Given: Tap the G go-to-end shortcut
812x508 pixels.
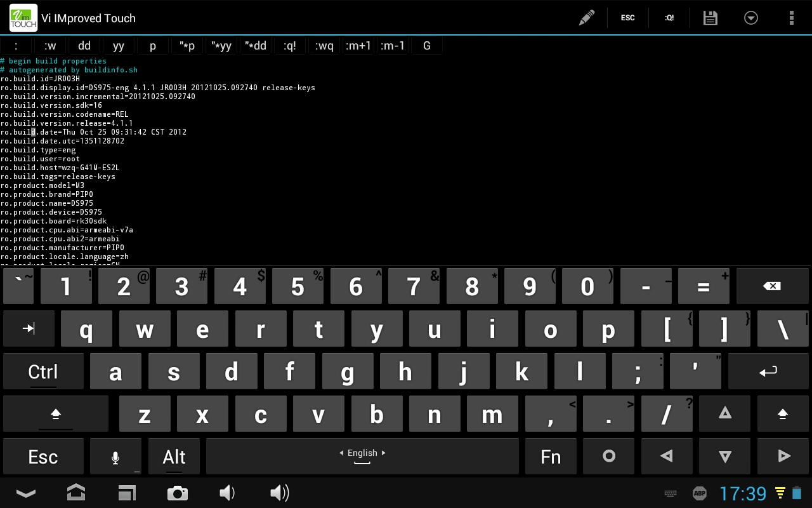Looking at the screenshot, I should (x=427, y=46).
